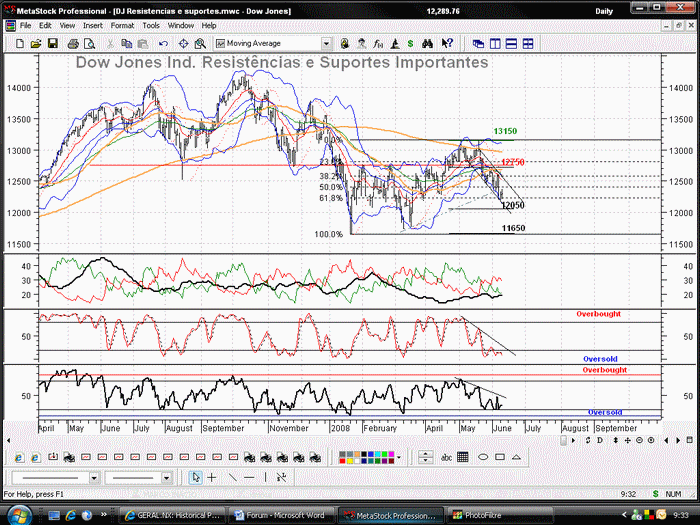Open the Edit menu
The image size is (700, 525).
45,25
